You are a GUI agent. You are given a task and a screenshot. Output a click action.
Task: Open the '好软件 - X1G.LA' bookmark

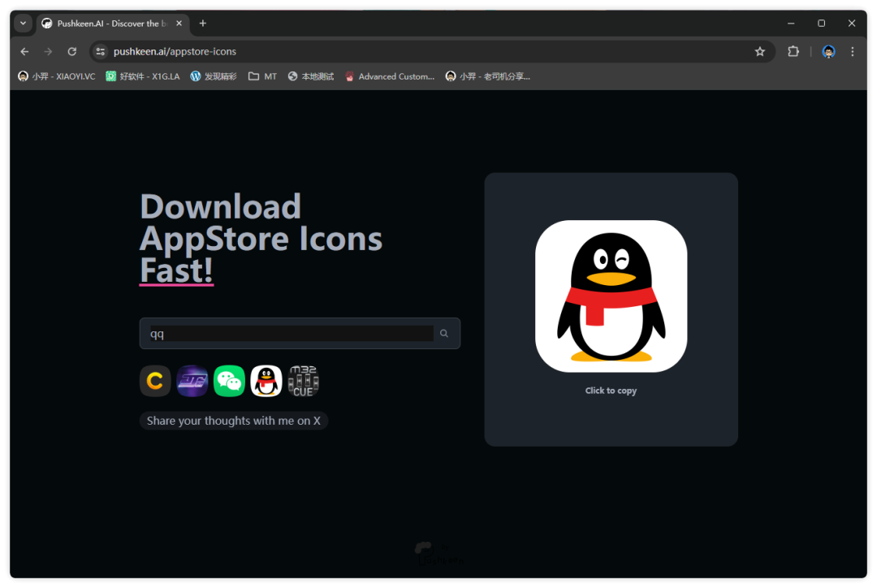click(x=143, y=76)
